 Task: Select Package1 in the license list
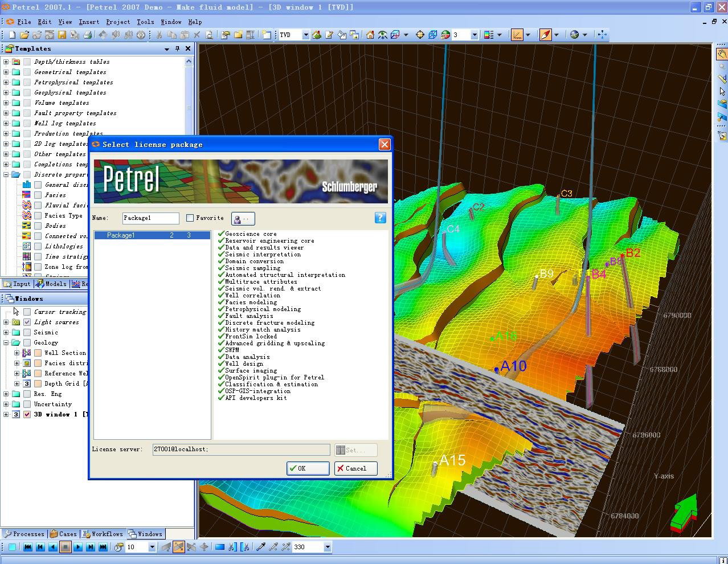[x=152, y=235]
